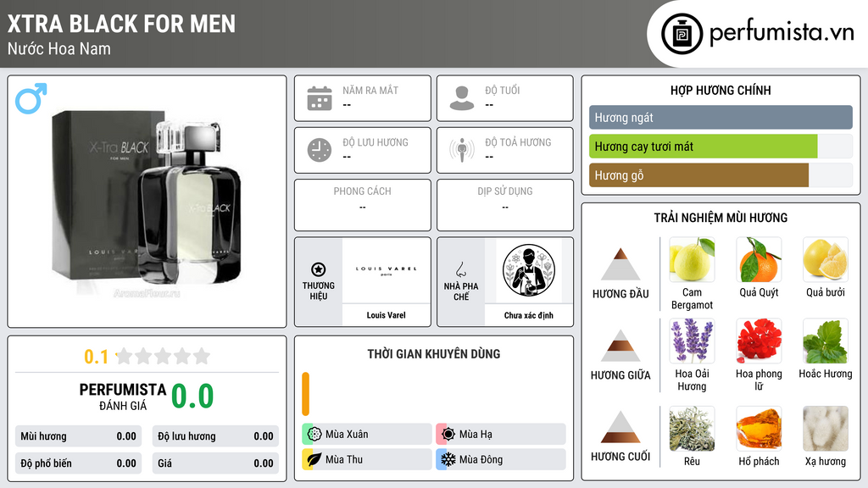Click the Mùa Xuân flower icon
Viewport: 868px width, 488px height.
click(314, 434)
